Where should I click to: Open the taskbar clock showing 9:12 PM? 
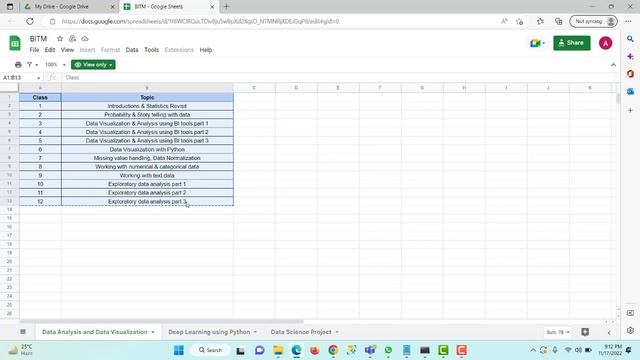click(610, 350)
